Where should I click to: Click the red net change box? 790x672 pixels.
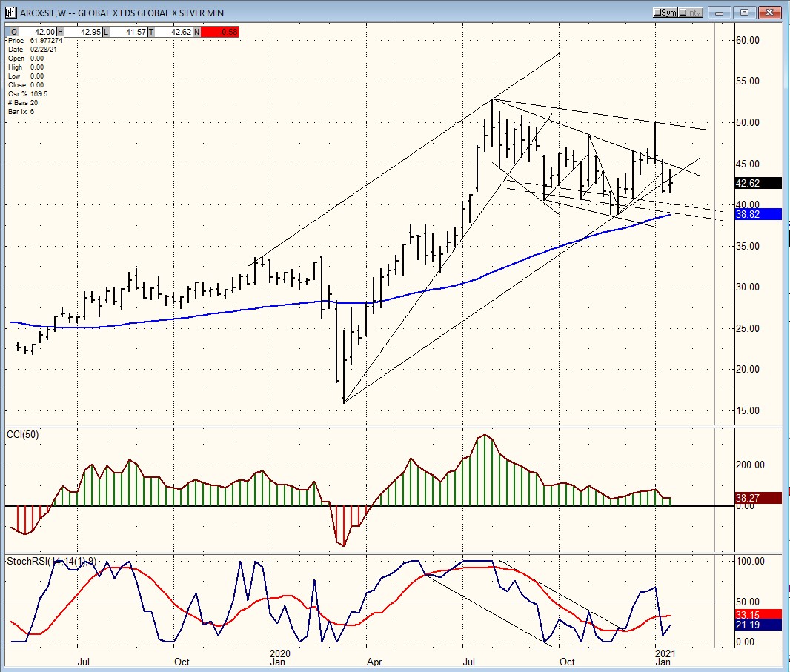point(220,31)
